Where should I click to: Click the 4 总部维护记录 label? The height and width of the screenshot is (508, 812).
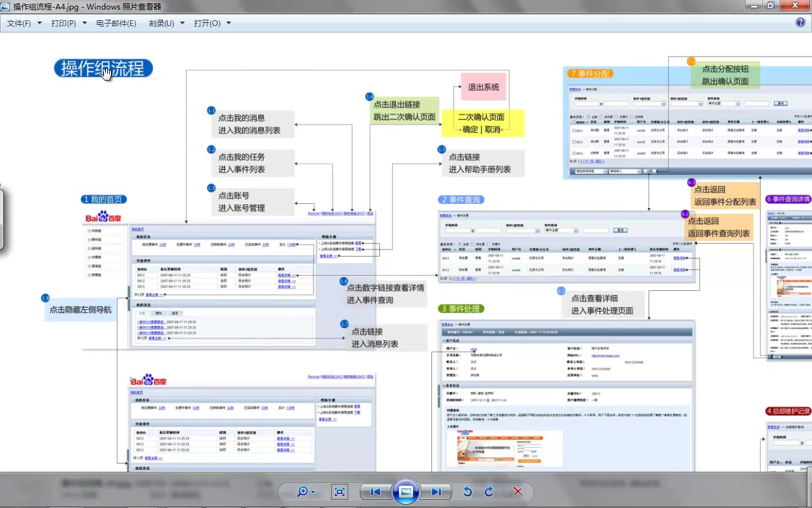pos(789,411)
